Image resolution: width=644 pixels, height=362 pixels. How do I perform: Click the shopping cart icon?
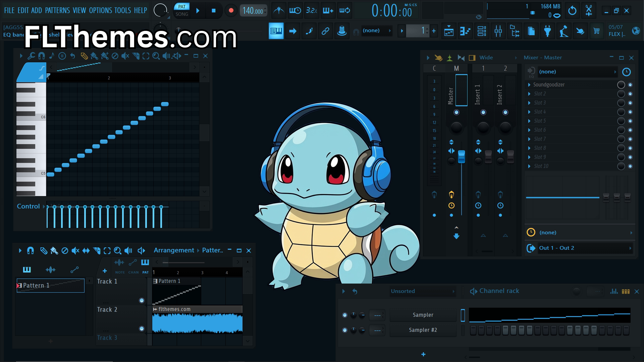pos(596,31)
